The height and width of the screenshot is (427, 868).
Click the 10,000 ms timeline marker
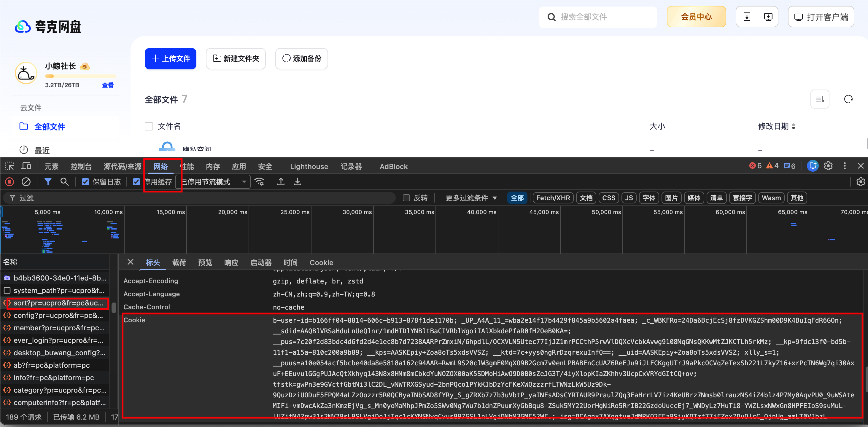coord(108,212)
